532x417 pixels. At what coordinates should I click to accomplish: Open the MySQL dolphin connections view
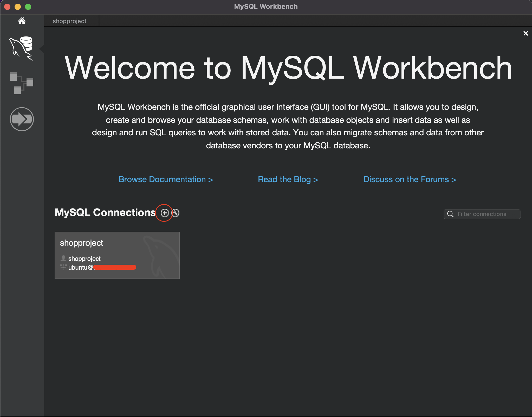coord(21,48)
